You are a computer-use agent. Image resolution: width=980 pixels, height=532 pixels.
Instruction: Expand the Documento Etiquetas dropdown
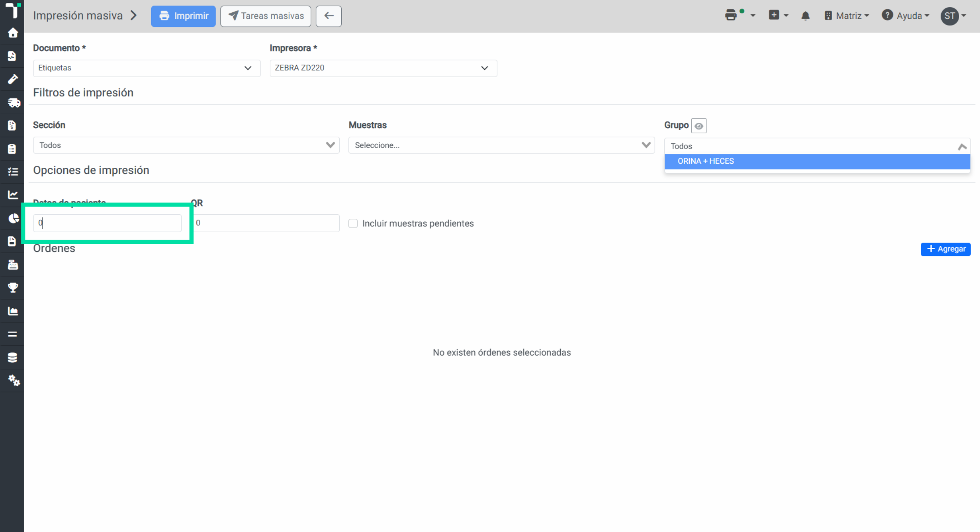tap(147, 68)
